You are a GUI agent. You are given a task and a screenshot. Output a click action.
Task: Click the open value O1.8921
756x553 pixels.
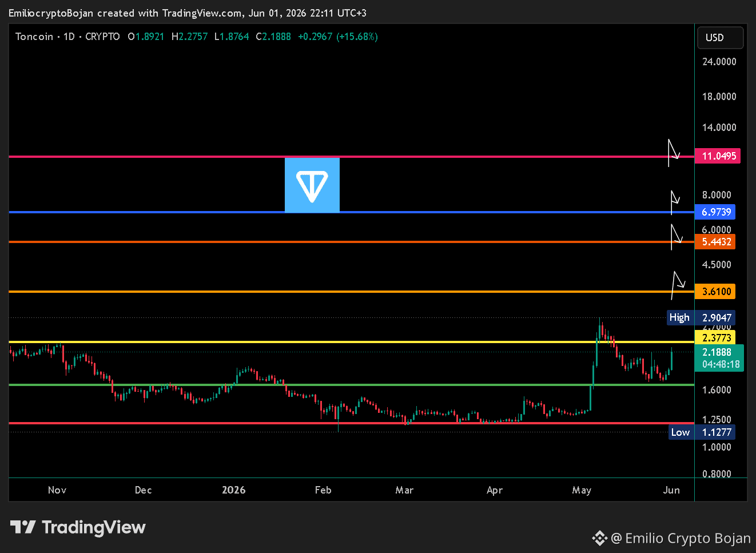146,37
